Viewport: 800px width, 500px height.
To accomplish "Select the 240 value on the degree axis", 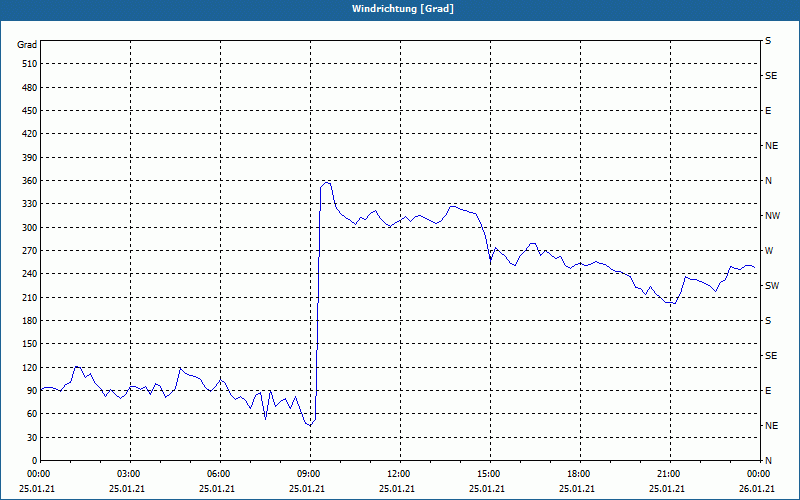I will [30, 274].
